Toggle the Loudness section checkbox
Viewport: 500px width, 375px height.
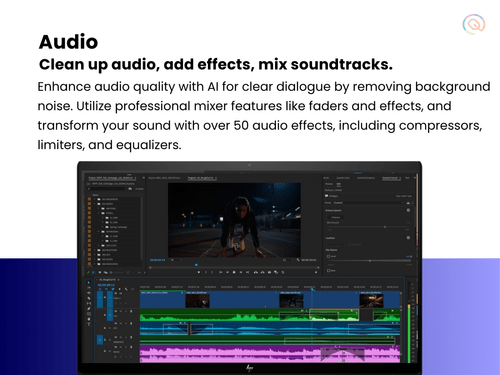[x=408, y=238]
